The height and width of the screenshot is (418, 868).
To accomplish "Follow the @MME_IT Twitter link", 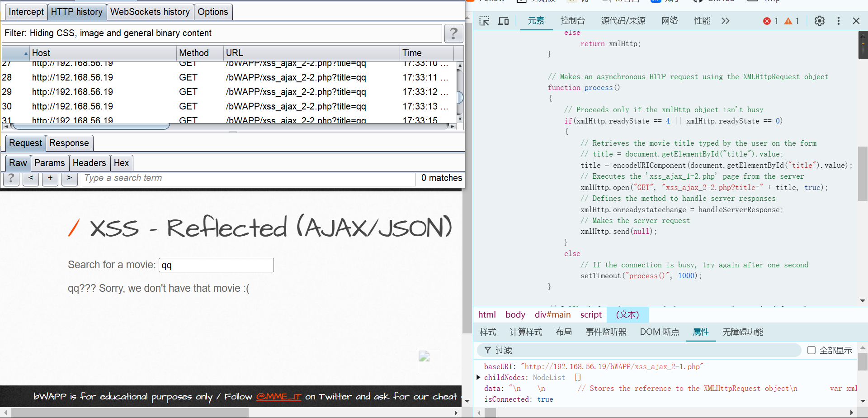I will pyautogui.click(x=278, y=397).
